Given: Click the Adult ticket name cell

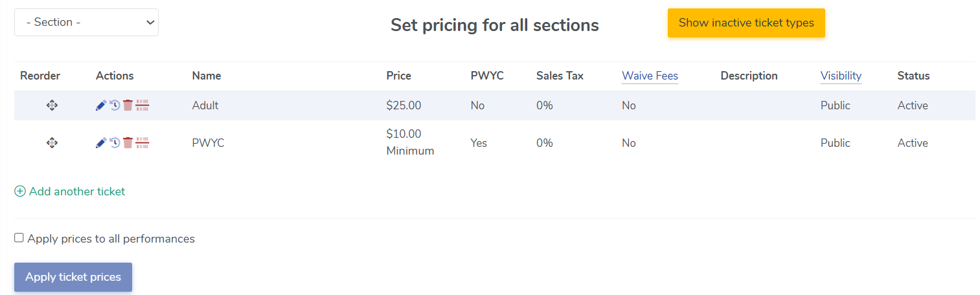Looking at the screenshot, I should coord(205,105).
